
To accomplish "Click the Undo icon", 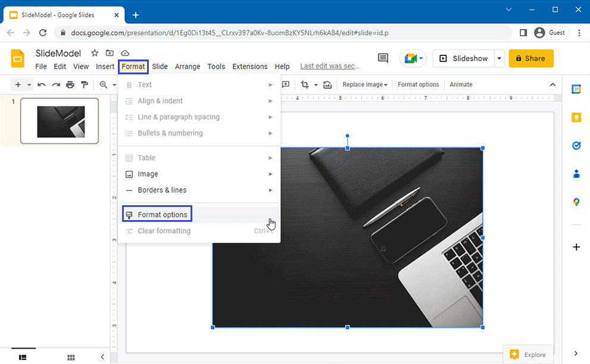I will pyautogui.click(x=41, y=84).
